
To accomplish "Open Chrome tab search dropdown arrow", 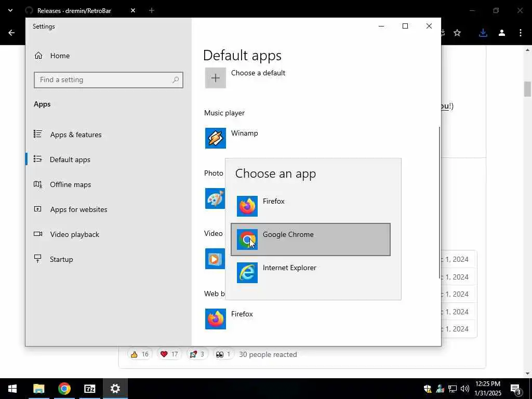I will coord(10,10).
